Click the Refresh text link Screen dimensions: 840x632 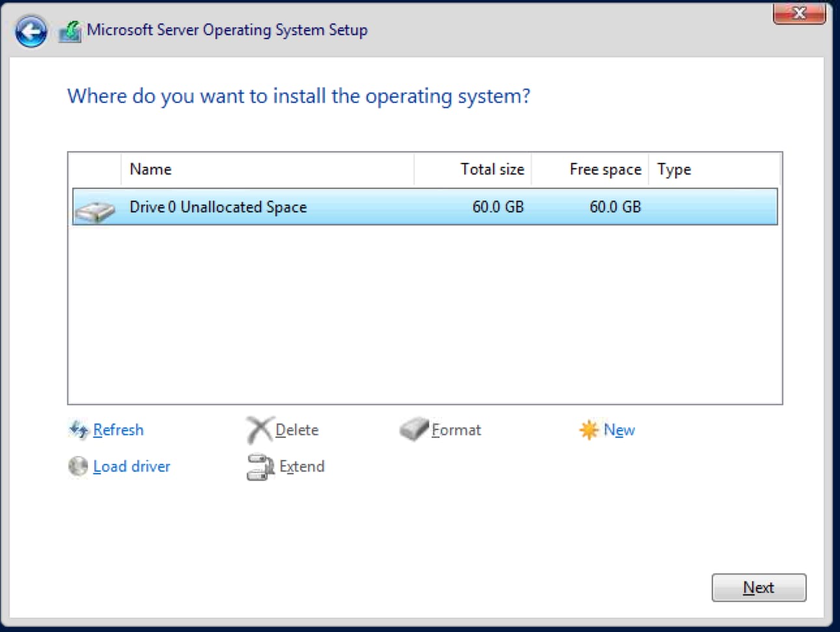(118, 430)
